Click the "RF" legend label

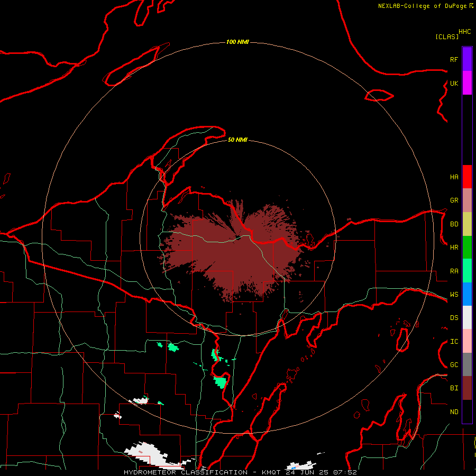coord(454,59)
